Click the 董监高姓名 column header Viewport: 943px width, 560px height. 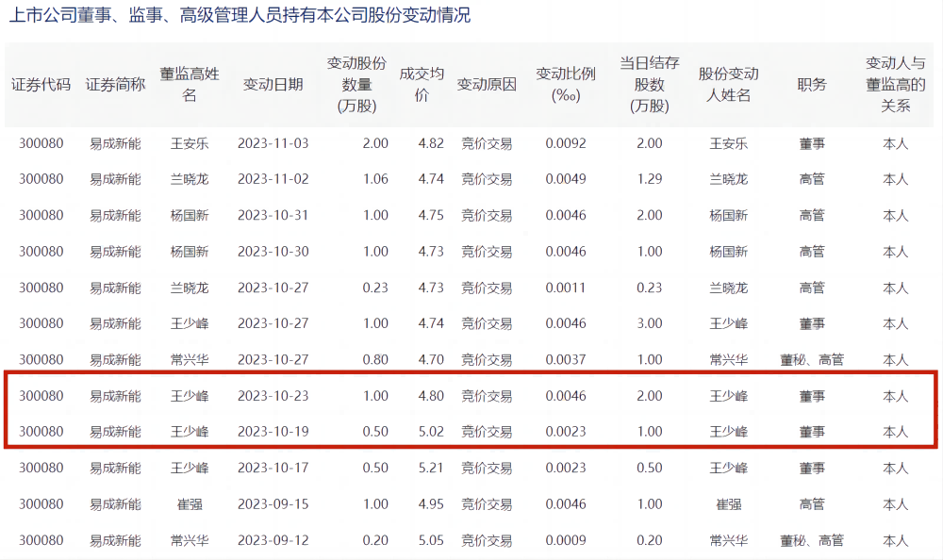click(190, 85)
